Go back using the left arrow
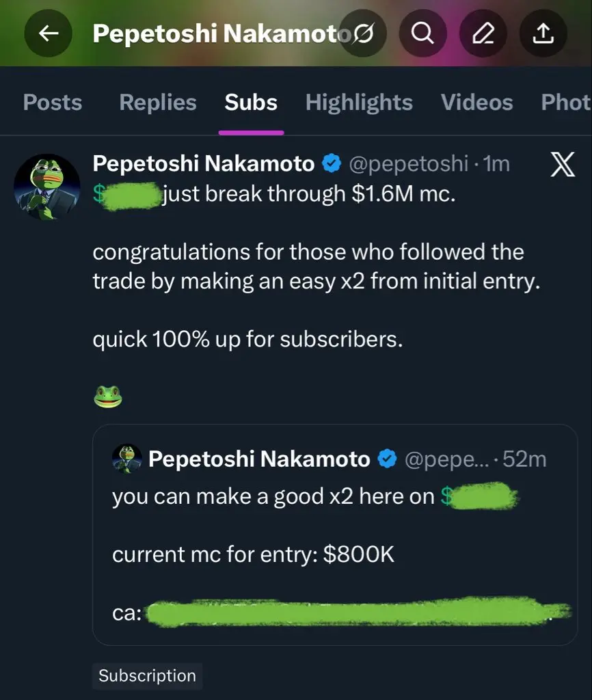The image size is (592, 700). pos(49,33)
